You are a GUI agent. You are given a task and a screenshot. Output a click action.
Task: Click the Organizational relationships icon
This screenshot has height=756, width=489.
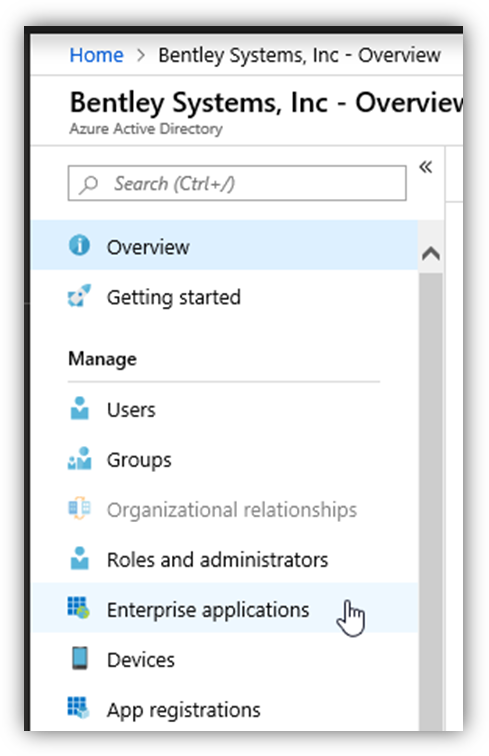pos(79,508)
